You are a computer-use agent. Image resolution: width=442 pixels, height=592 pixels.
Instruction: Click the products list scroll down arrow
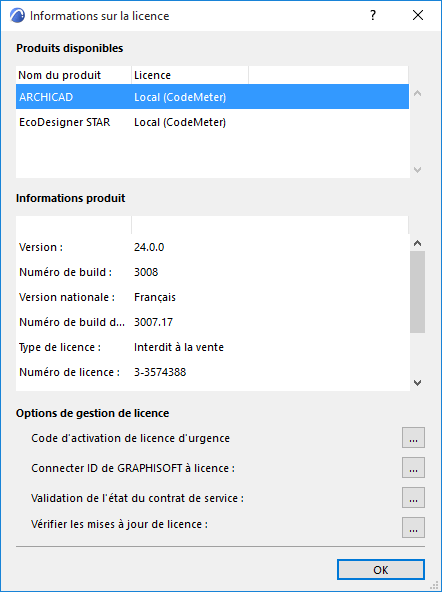(417, 170)
